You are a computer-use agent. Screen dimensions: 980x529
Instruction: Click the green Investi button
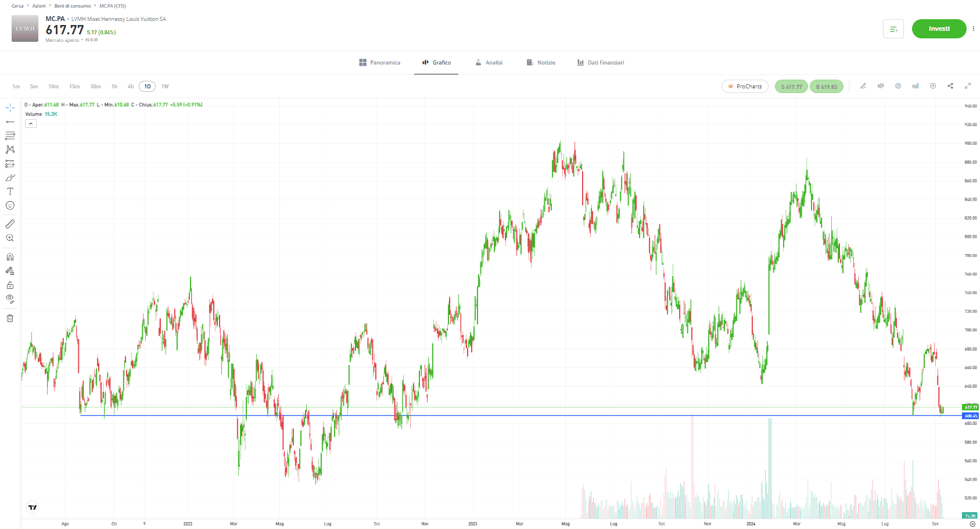point(939,29)
